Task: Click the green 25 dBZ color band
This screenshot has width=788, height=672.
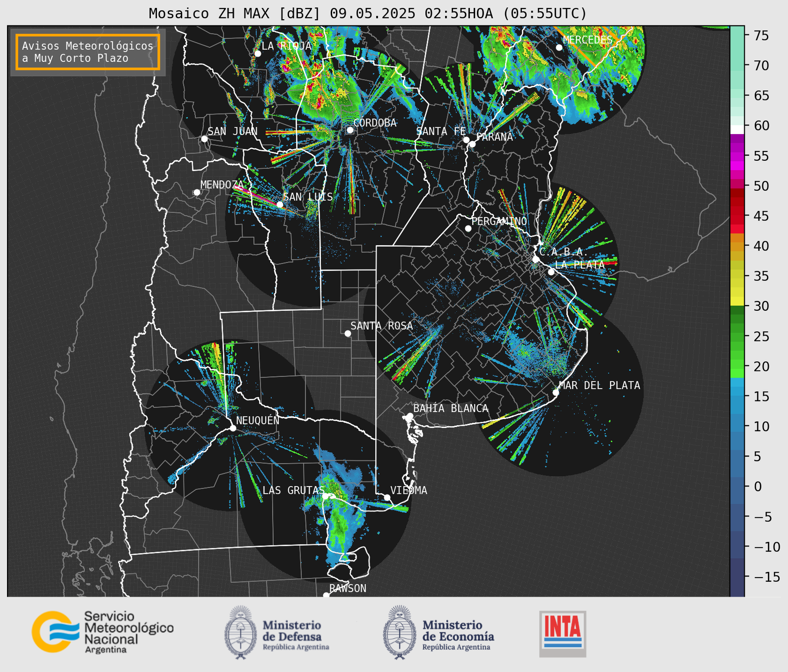Action: (x=737, y=336)
